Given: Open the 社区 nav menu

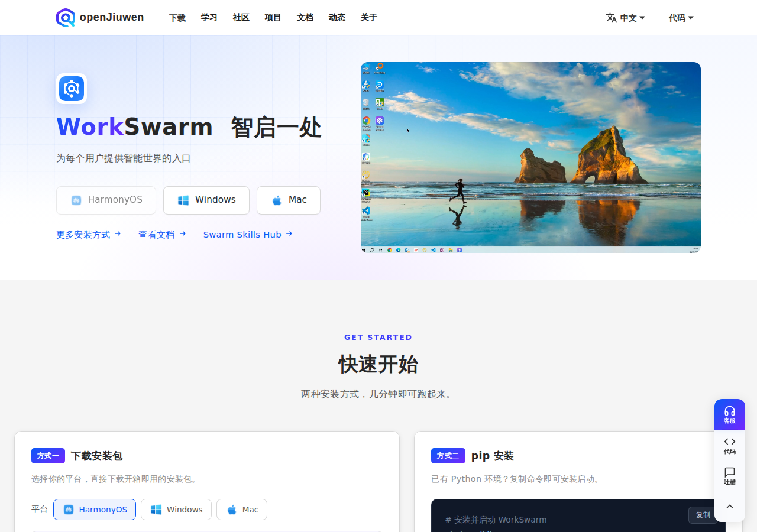Looking at the screenshot, I should 241,18.
